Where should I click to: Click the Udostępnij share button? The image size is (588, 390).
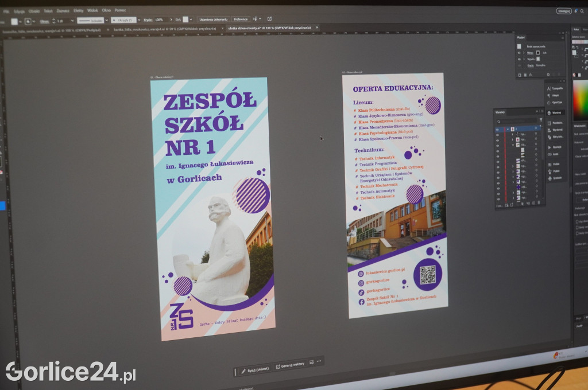tap(564, 11)
